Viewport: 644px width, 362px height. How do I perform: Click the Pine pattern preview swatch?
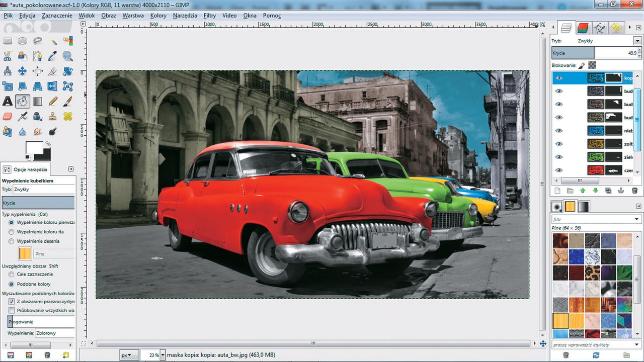(x=25, y=254)
